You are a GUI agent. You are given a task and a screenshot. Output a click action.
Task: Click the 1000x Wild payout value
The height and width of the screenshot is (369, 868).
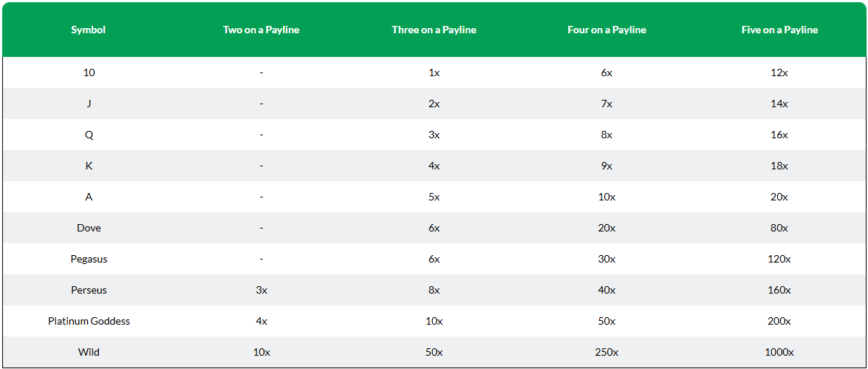coord(779,352)
